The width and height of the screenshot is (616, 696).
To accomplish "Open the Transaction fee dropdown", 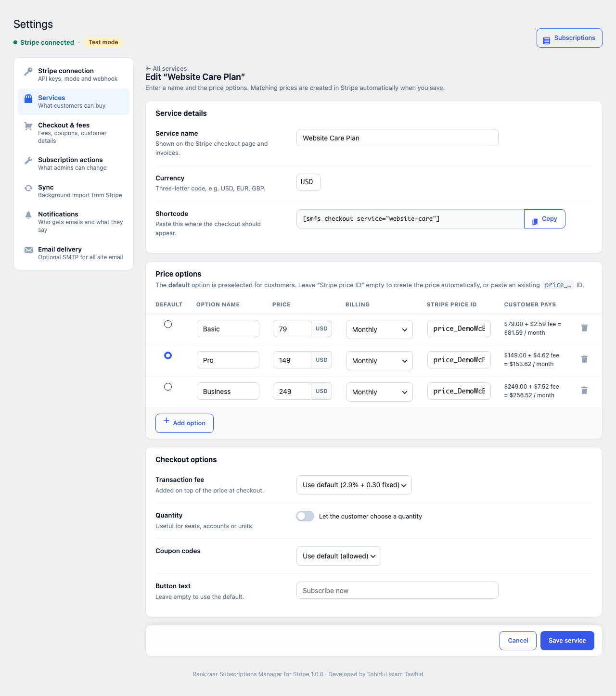I will (x=354, y=485).
